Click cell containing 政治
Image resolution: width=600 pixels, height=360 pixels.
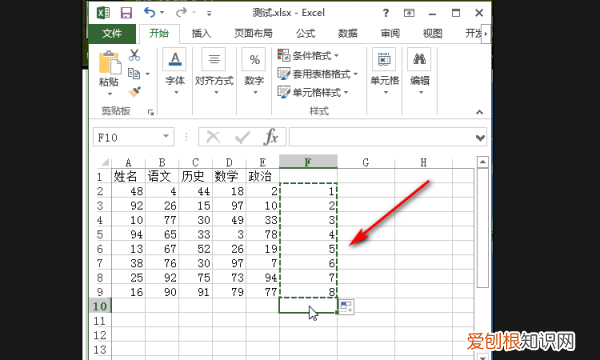point(263,176)
